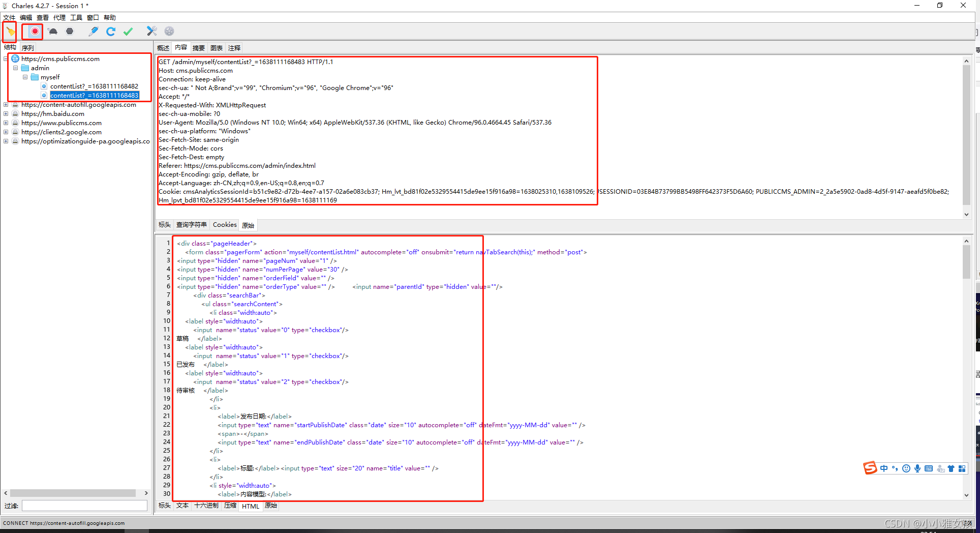This screenshot has height=533, width=980.
Task: Click the Sogou S logo icon
Action: coord(870,468)
